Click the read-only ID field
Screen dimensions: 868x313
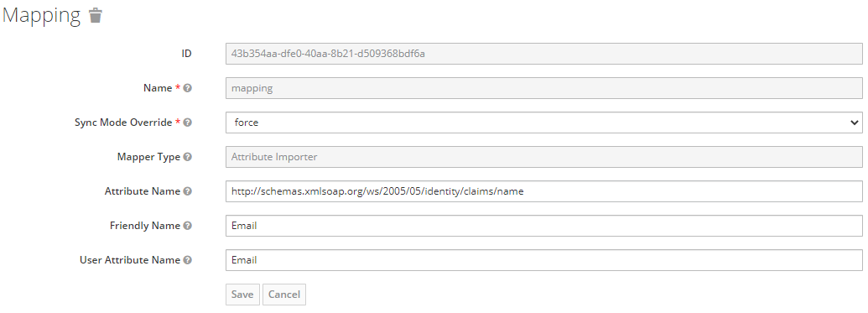[543, 54]
